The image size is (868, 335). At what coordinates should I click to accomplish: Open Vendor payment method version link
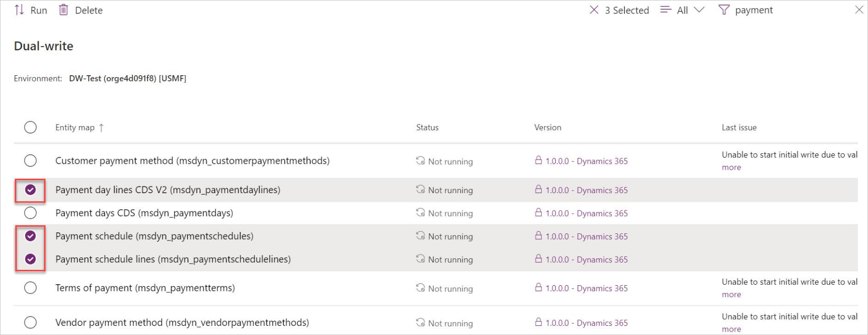point(586,323)
